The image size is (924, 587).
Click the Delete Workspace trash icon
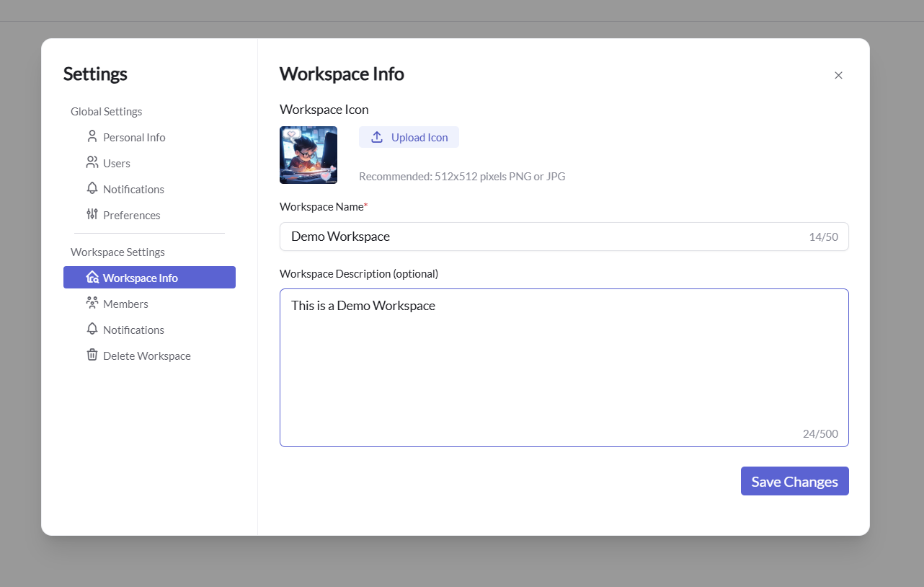pyautogui.click(x=92, y=355)
